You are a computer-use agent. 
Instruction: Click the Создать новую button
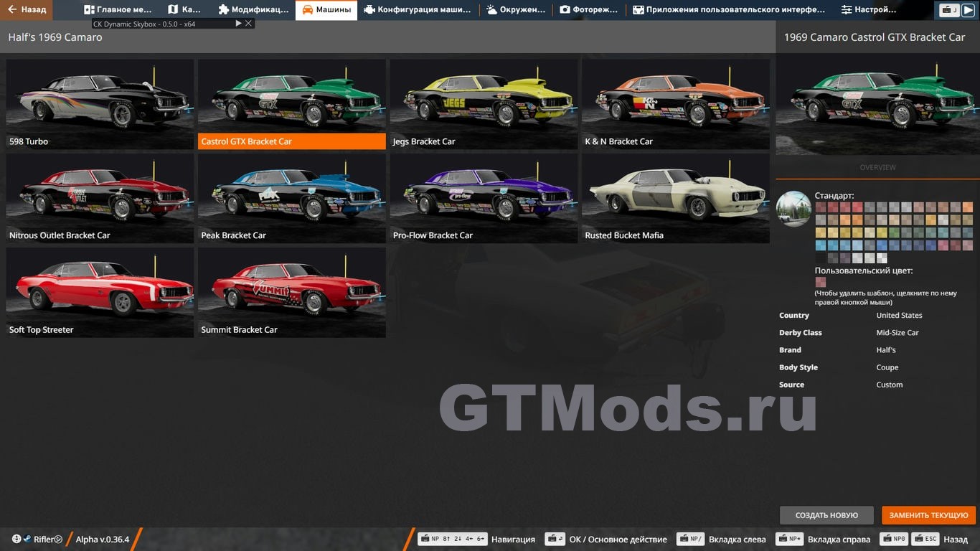tap(826, 515)
